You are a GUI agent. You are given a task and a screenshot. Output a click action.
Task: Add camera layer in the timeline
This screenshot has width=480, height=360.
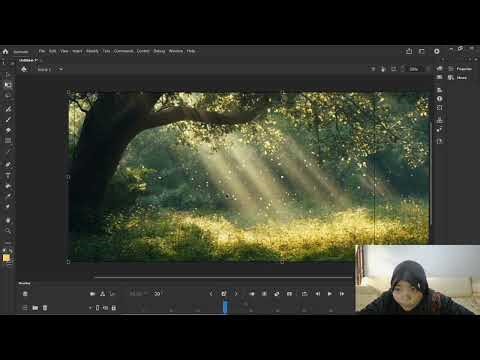pyautogui.click(x=92, y=294)
